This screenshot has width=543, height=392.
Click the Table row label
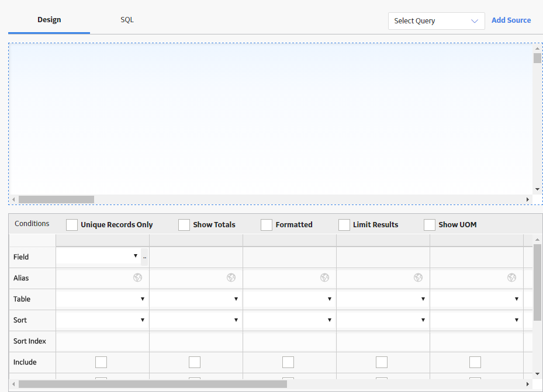[22, 299]
